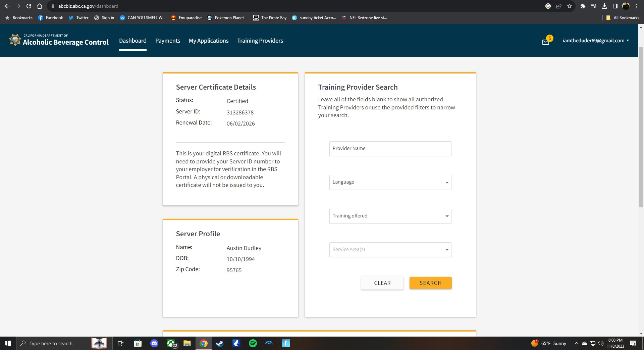Screen dimensions: 644x350
Task: Open the messages inbox mail icon
Action: coord(546,42)
